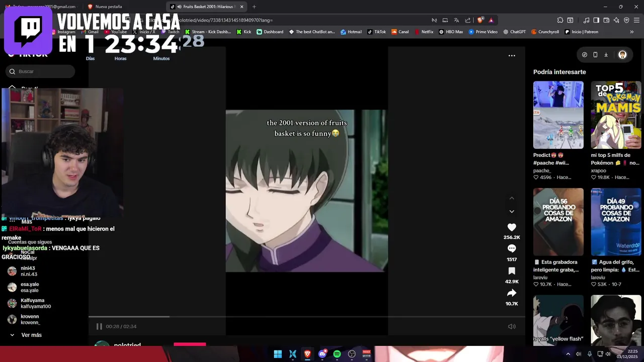Click the TikTok search field
644x362 pixels.
(x=40, y=71)
